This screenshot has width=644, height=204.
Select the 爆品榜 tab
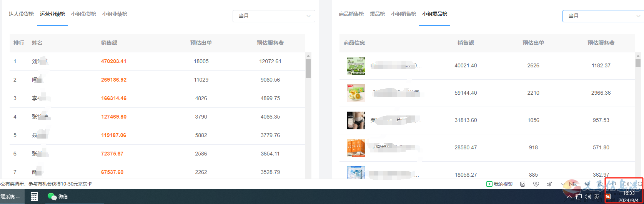click(377, 14)
